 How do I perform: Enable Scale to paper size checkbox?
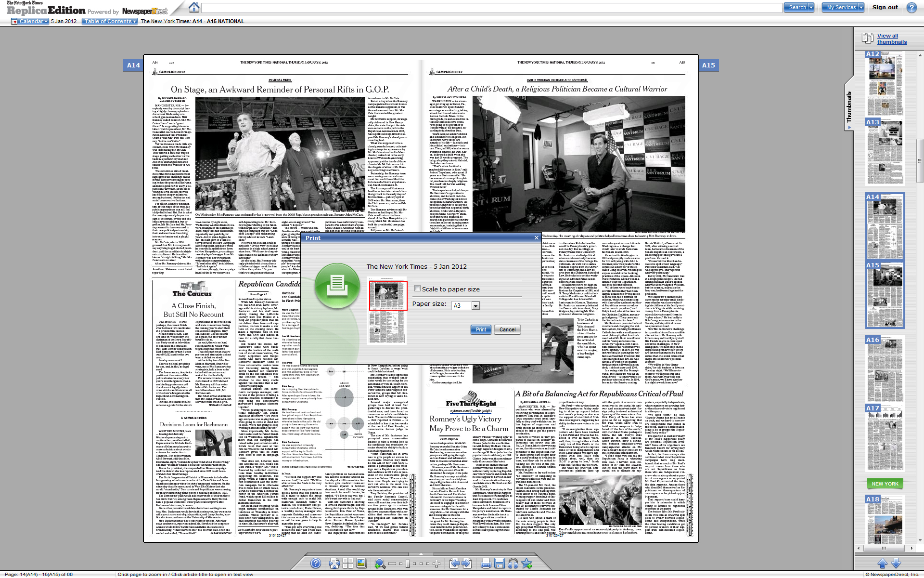pyautogui.click(x=418, y=289)
